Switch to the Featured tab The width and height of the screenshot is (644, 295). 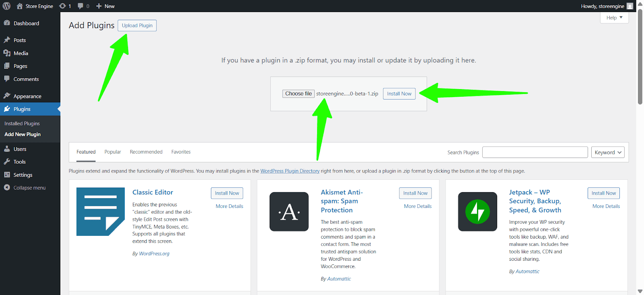click(86, 152)
